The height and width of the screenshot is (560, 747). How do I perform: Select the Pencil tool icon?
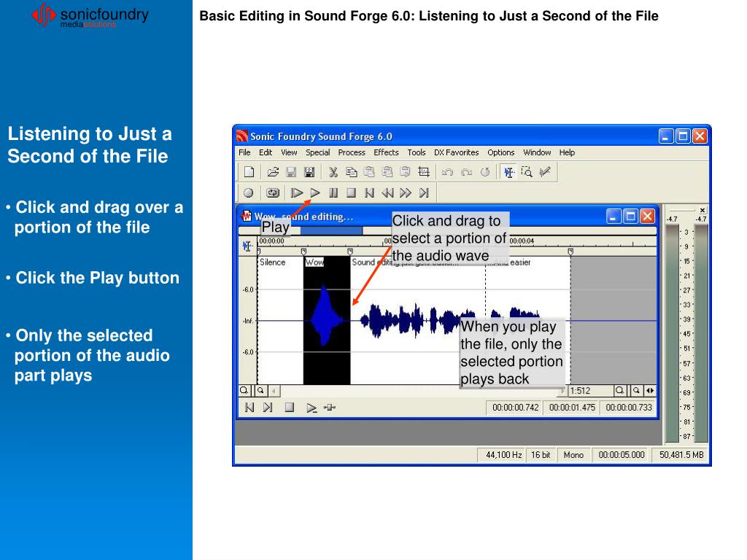click(545, 172)
